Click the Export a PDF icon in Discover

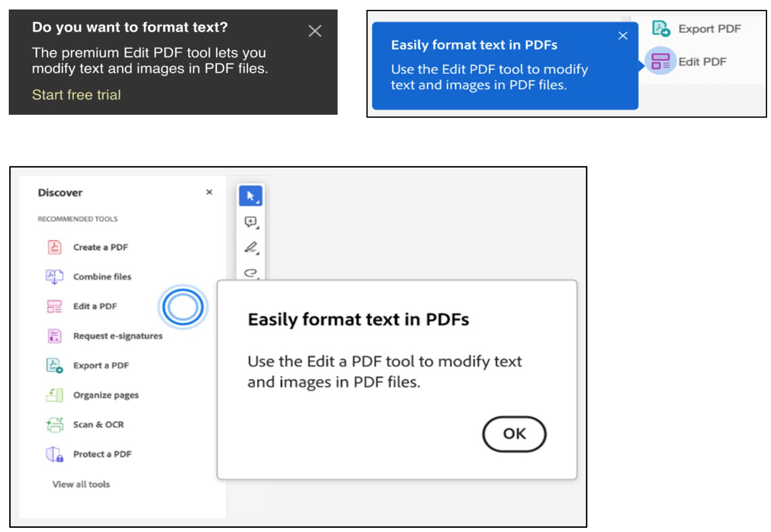(x=54, y=365)
